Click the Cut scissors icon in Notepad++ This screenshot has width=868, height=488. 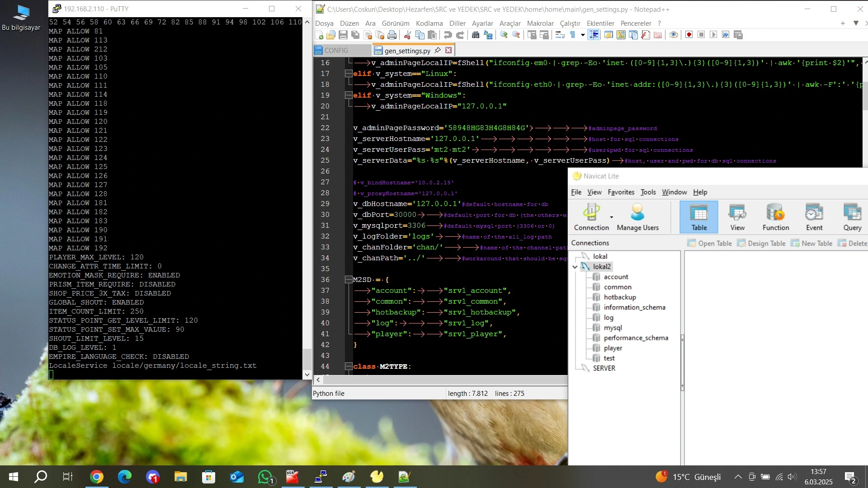pyautogui.click(x=407, y=35)
